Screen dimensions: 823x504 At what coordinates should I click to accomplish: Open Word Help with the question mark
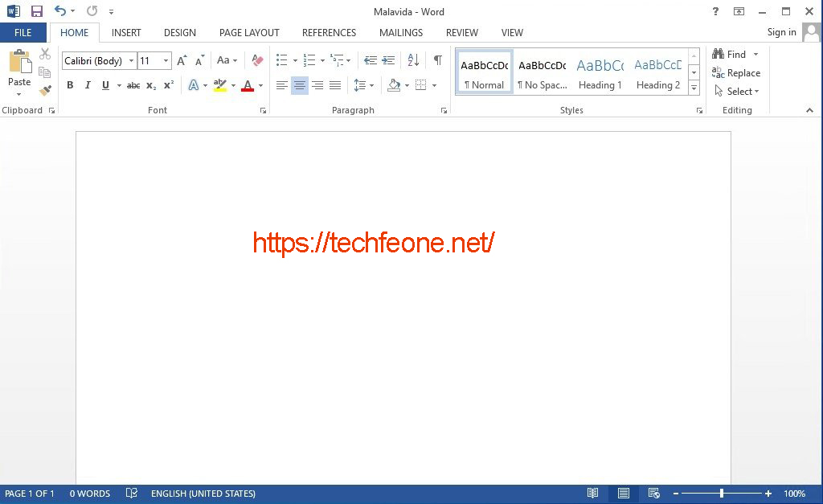715,11
